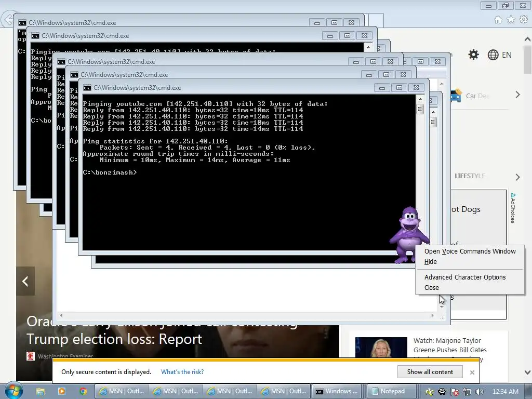This screenshot has height=399, width=532.
Task: Expand chevron next to LIFESTYLE
Action: pyautogui.click(x=517, y=177)
